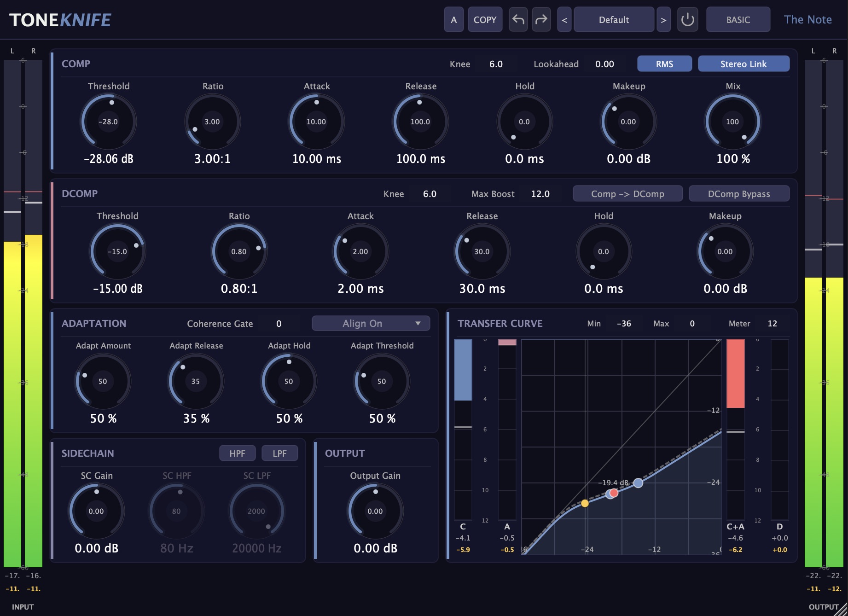Go to previous preset arrow
848x616 pixels.
point(564,19)
